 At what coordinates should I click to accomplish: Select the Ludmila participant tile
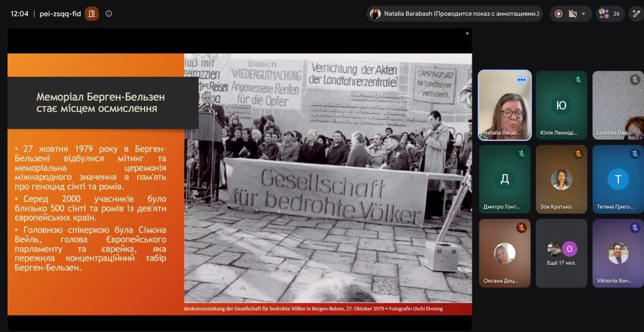pyautogui.click(x=618, y=105)
